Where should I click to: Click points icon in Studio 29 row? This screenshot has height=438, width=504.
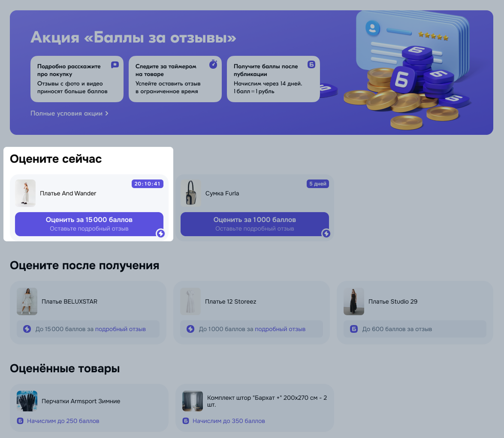click(354, 329)
